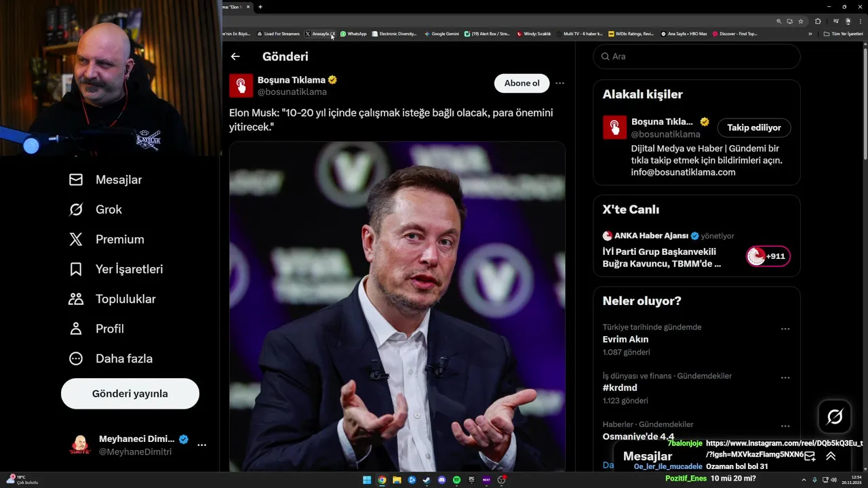The width and height of the screenshot is (868, 488).
Task: Expand Daha fazla menu
Action: [x=111, y=359]
